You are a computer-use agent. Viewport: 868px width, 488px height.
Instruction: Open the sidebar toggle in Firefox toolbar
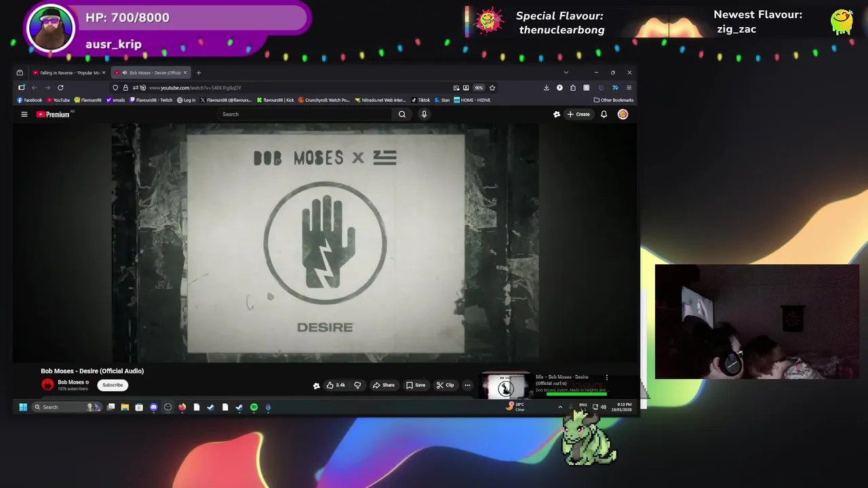pos(21,87)
